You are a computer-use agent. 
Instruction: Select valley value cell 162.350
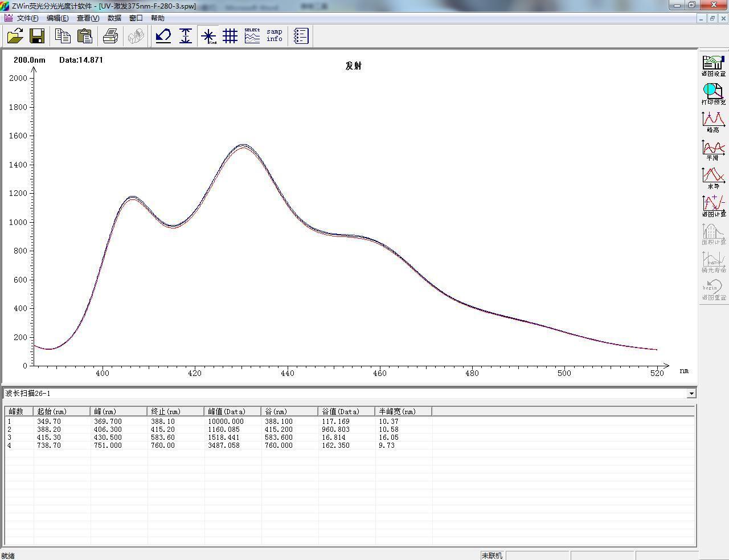pyautogui.click(x=336, y=445)
